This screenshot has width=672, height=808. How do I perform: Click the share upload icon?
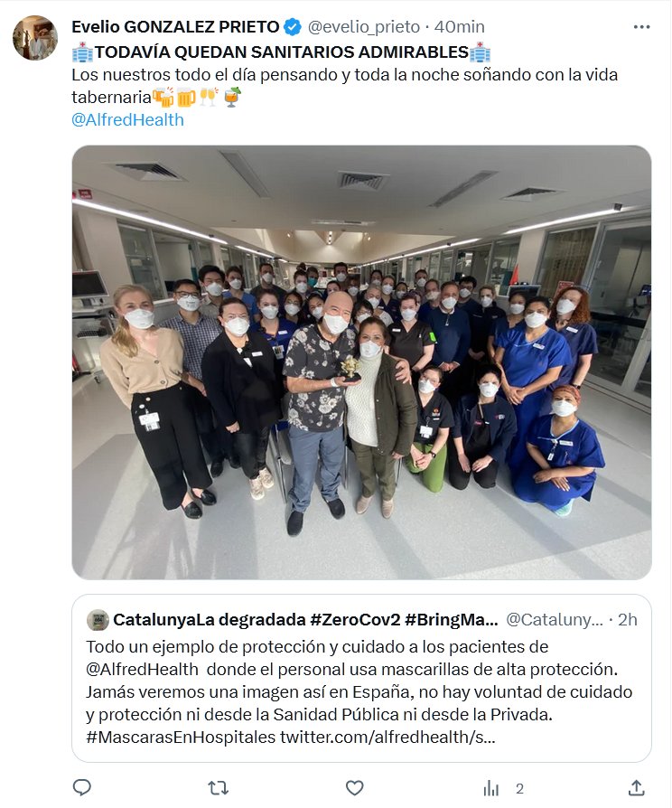[x=637, y=787]
